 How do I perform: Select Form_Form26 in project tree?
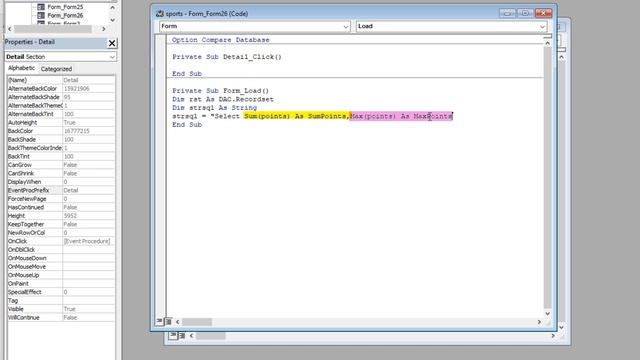65,16
